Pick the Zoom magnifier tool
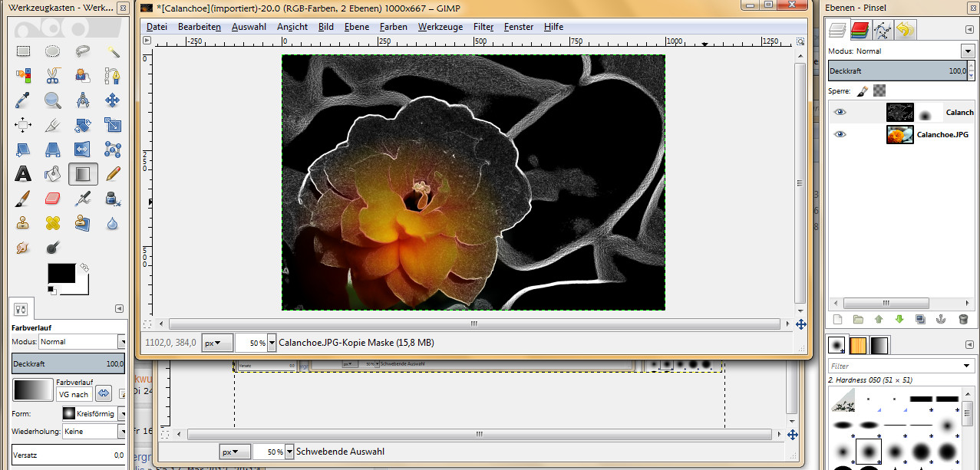 tap(52, 100)
